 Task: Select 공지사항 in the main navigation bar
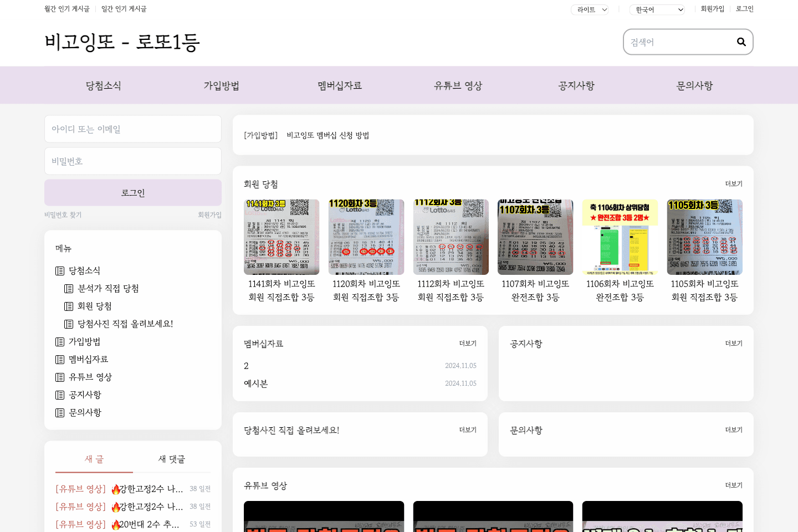(576, 85)
